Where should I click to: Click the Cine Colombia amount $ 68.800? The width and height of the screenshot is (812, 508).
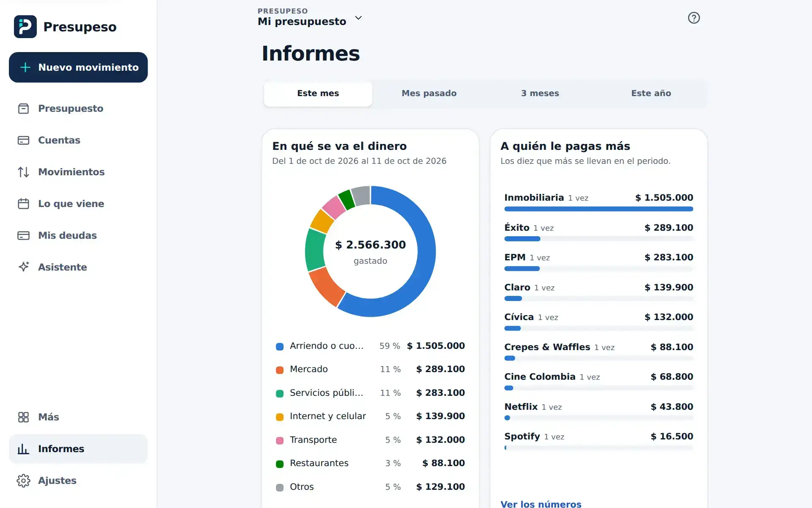672,377
